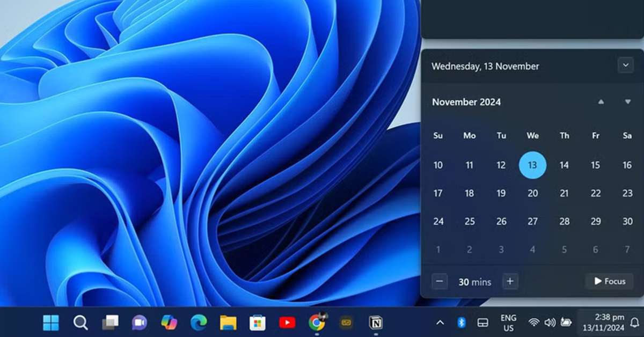This screenshot has height=337, width=644.
Task: Start a Focus session
Action: tap(609, 281)
